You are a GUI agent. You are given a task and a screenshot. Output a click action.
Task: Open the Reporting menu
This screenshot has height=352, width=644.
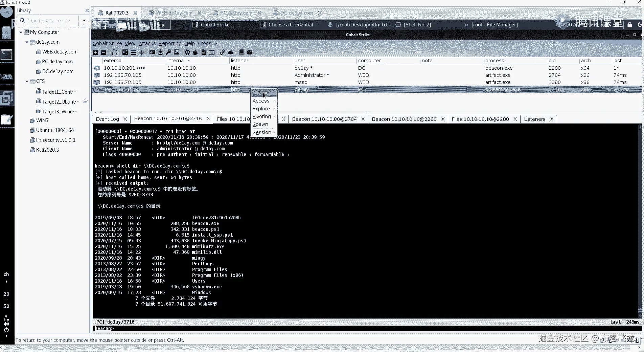pos(170,43)
